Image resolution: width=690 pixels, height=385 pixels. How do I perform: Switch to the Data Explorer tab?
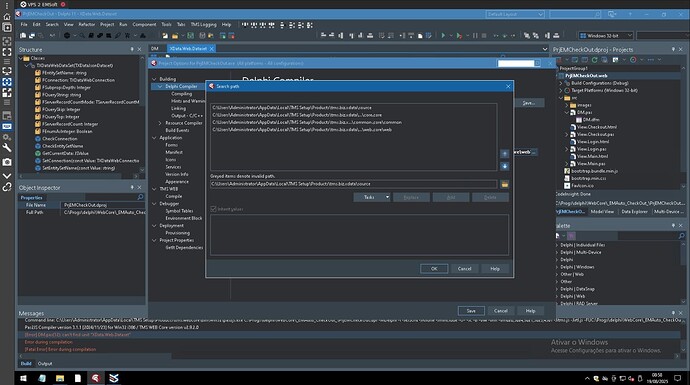635,212
